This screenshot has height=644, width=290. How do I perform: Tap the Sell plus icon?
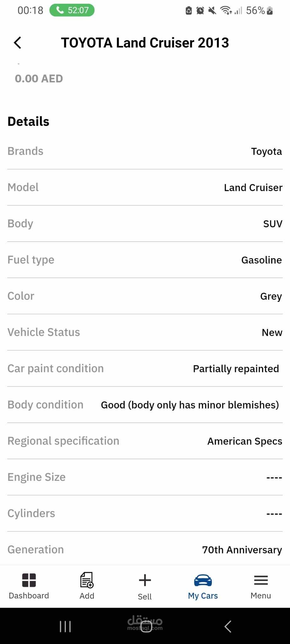[145, 580]
